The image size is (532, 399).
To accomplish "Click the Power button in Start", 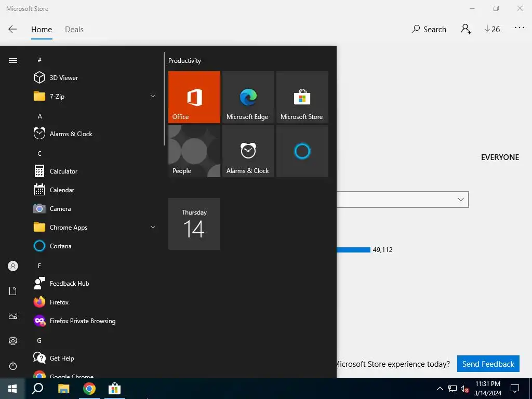I will coord(13,366).
